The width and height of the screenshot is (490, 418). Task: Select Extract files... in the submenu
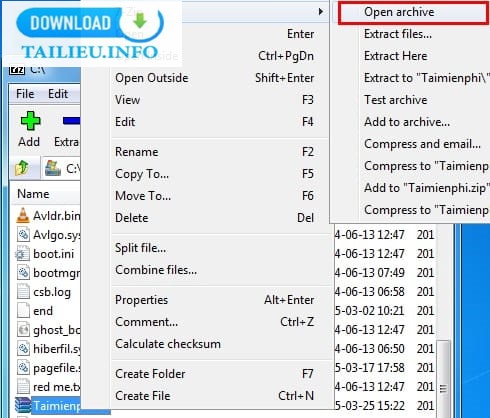398,34
